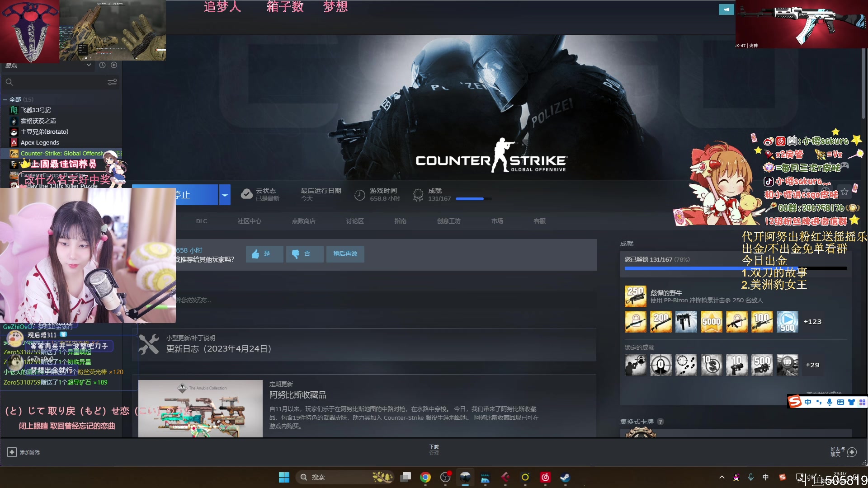868x488 pixels.
Task: Open the advanced filter icon beside the library search
Action: click(x=112, y=82)
